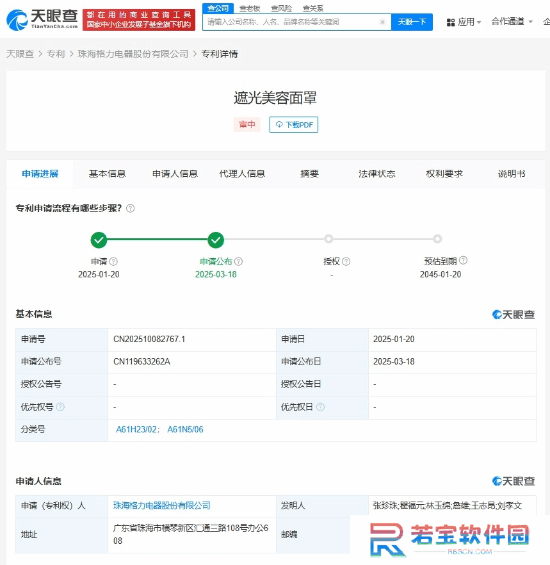
Task: Open the apps grid icon
Action: (451, 22)
